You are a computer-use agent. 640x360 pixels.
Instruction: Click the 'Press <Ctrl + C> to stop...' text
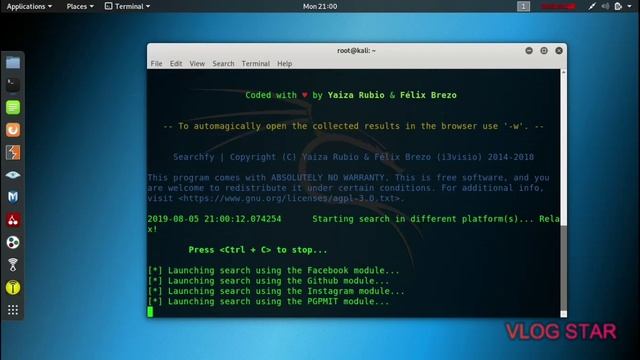(x=258, y=250)
